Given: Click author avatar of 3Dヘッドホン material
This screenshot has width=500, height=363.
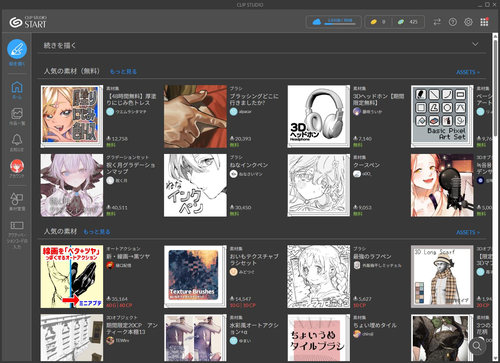Looking at the screenshot, I should coord(357,112).
